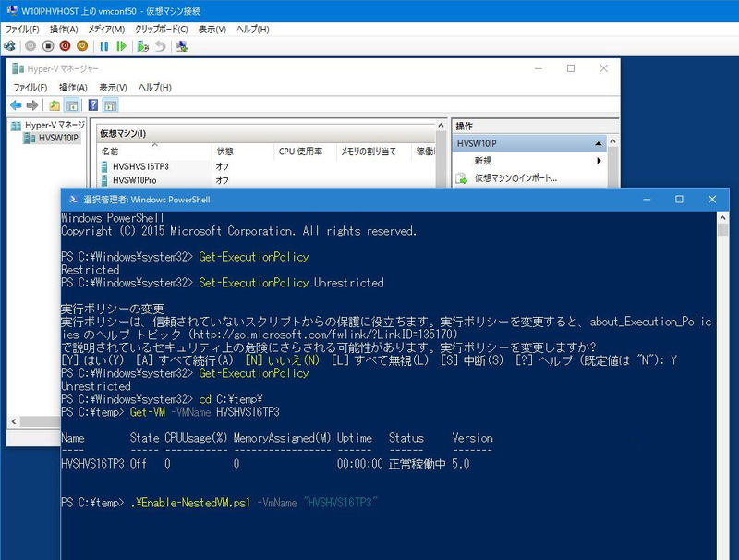The height and width of the screenshot is (560, 739).
Task: Click PowerShell window title icon
Action: coord(73,200)
